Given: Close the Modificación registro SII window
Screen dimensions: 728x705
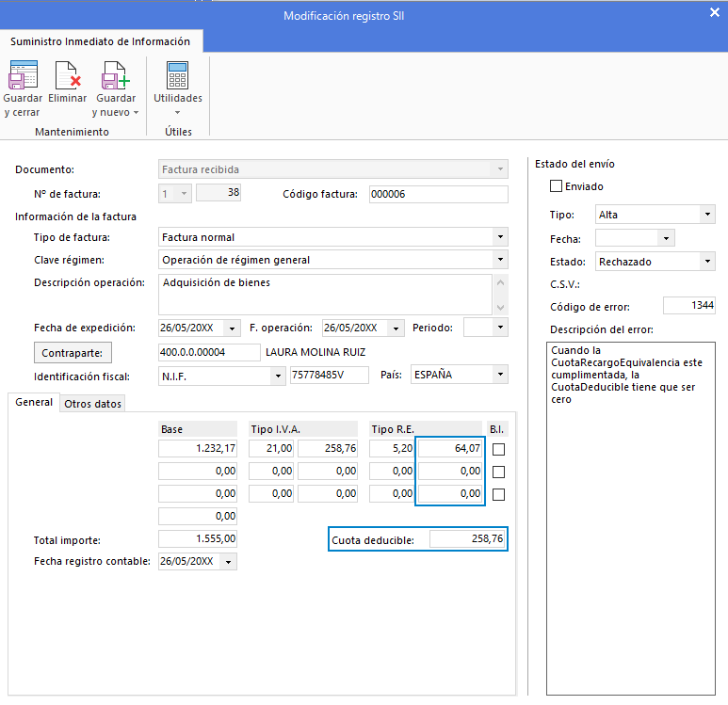Looking at the screenshot, I should tap(715, 12).
